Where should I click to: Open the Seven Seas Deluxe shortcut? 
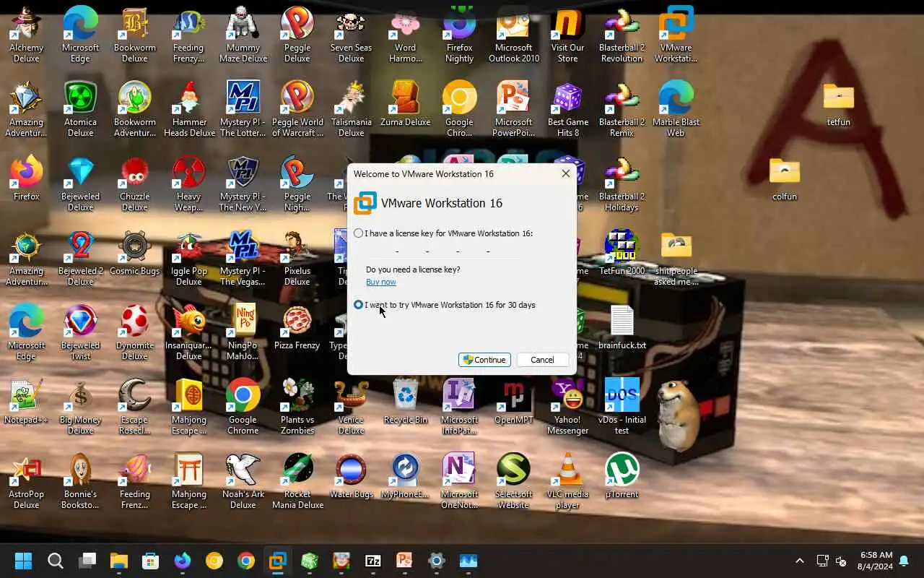pyautogui.click(x=351, y=35)
